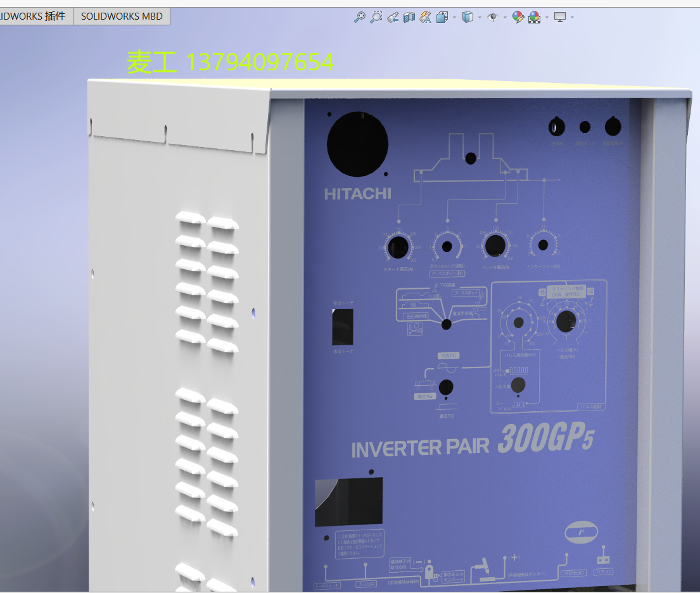The width and height of the screenshot is (700, 593).
Task: Toggle the Section View tool
Action: point(409,17)
